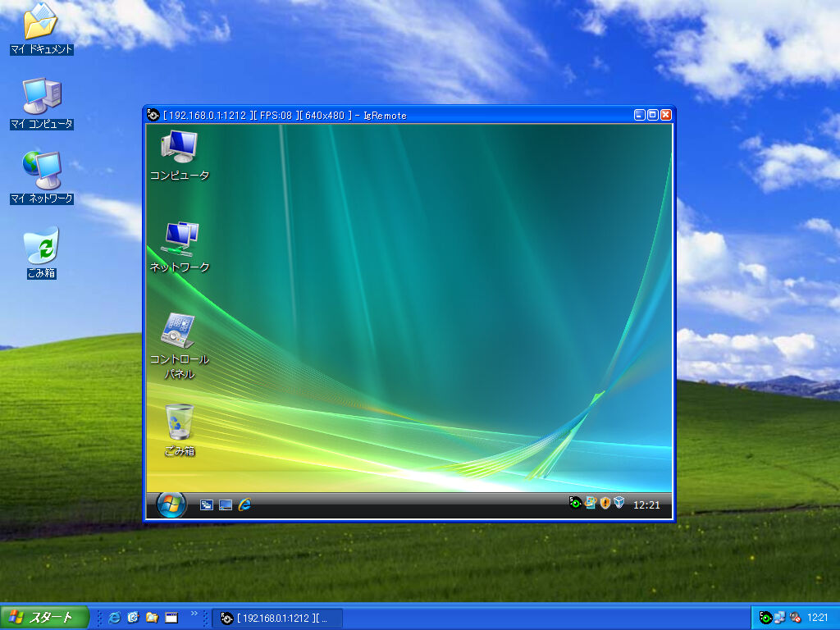Click the コンピュータ icon in IgRemote window

tap(180, 155)
